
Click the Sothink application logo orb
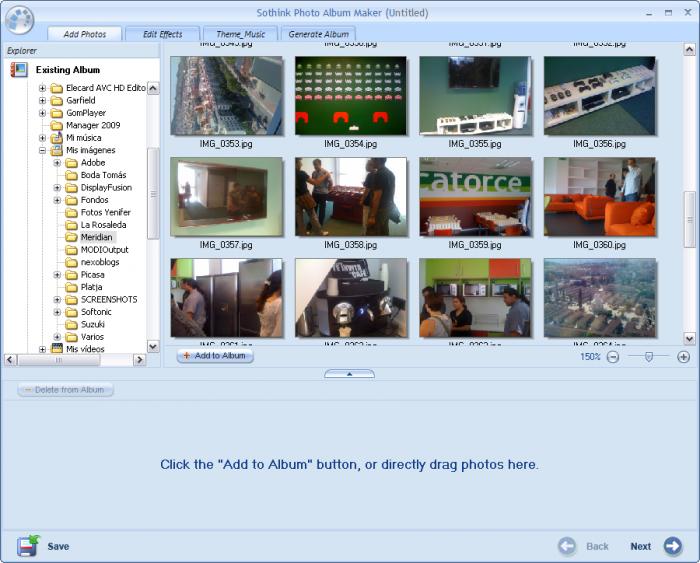20,20
